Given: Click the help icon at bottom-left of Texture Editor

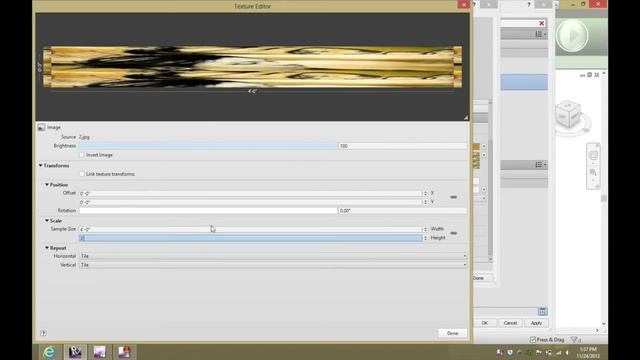Looking at the screenshot, I should pos(43,333).
